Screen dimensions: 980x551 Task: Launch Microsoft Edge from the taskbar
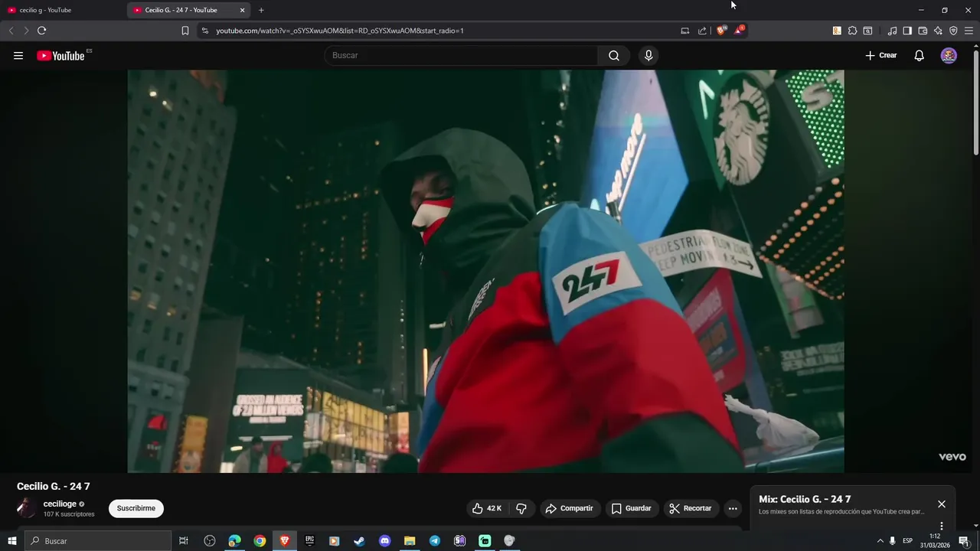(x=234, y=541)
